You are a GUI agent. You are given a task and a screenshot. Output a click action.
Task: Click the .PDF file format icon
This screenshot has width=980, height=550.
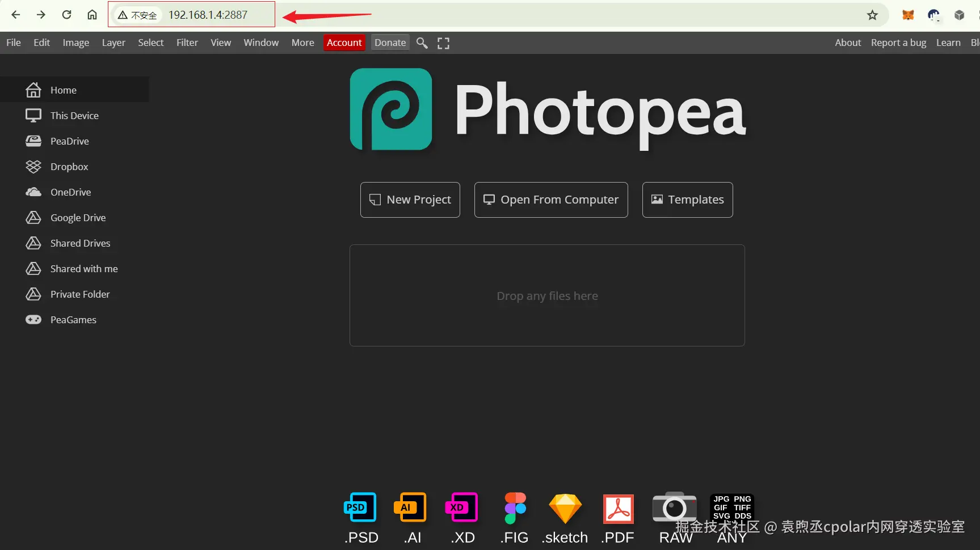618,509
